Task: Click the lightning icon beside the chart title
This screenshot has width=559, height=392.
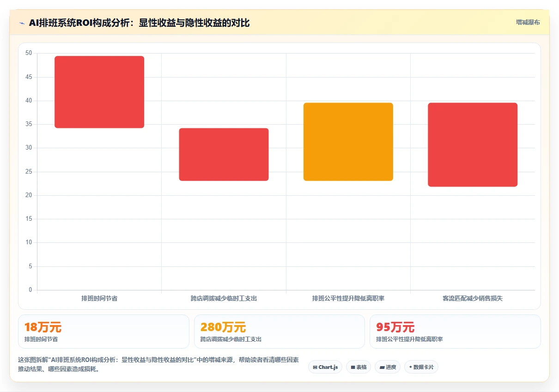Action: pyautogui.click(x=22, y=23)
